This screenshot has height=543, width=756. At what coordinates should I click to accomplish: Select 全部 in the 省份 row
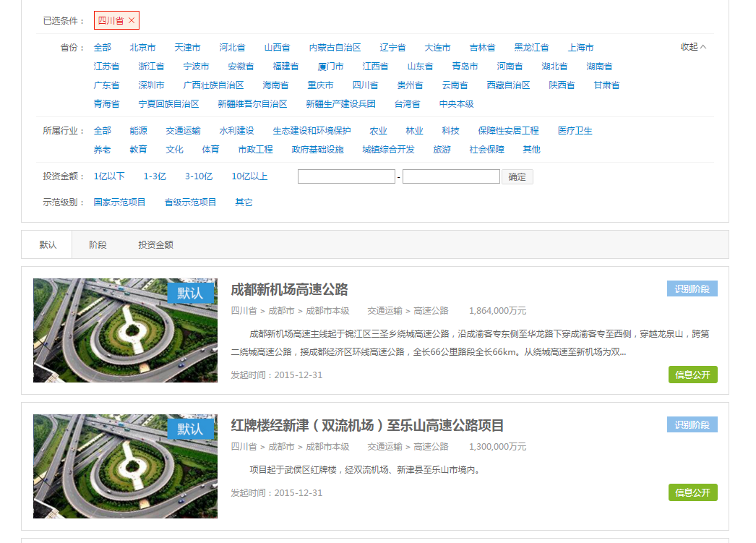pyautogui.click(x=102, y=47)
